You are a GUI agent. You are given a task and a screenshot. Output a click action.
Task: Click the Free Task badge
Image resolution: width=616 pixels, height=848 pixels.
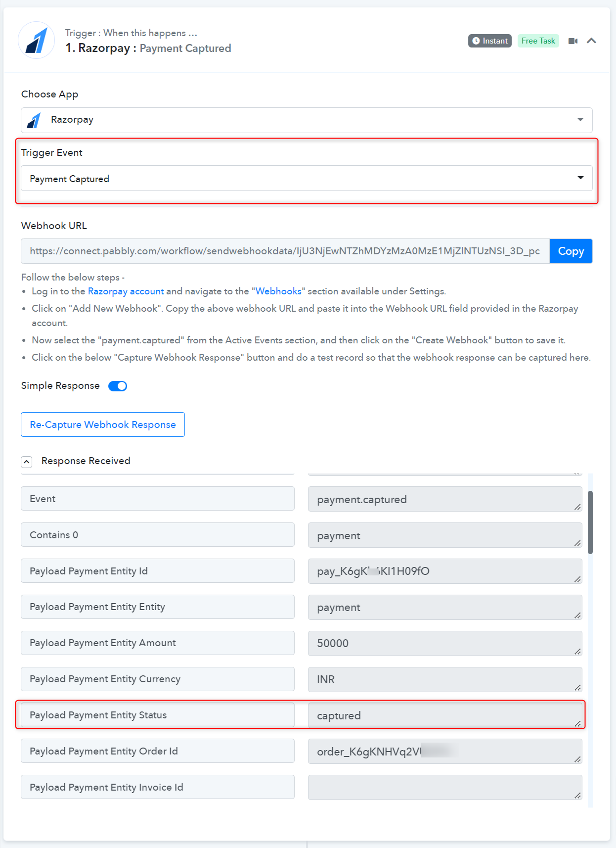tap(538, 41)
